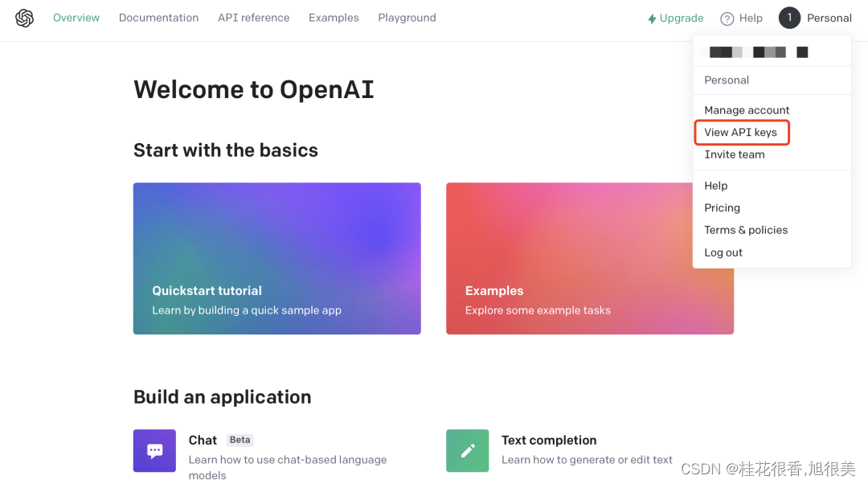
Task: Open the Quickstart tutorial card
Action: (x=276, y=259)
